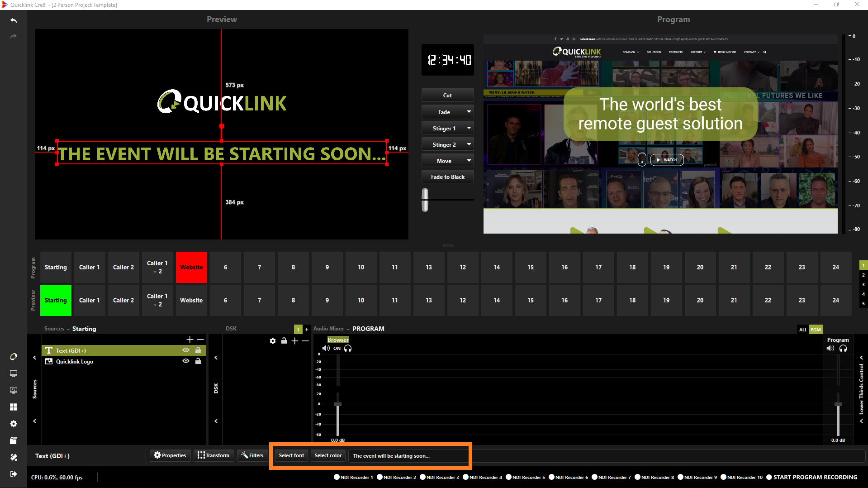Screen dimensions: 868x488
Task: Monitor Browser audio with headphones icon
Action: click(348, 348)
